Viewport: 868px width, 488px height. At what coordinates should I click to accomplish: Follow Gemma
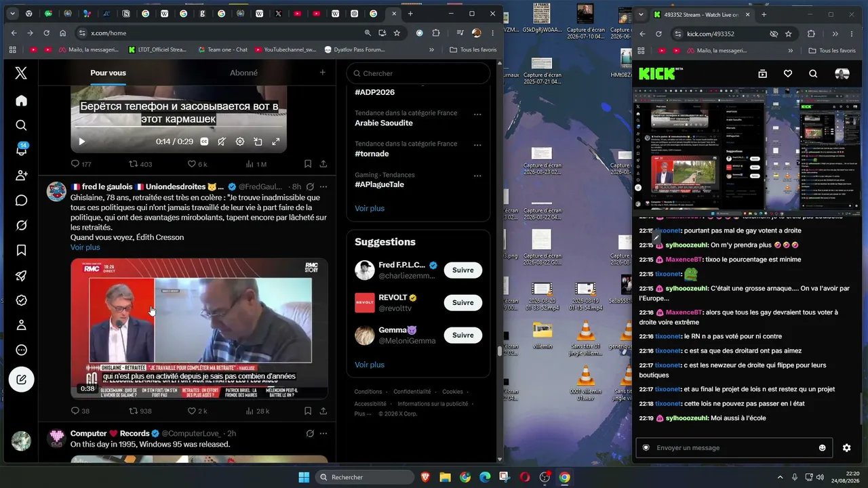click(463, 335)
